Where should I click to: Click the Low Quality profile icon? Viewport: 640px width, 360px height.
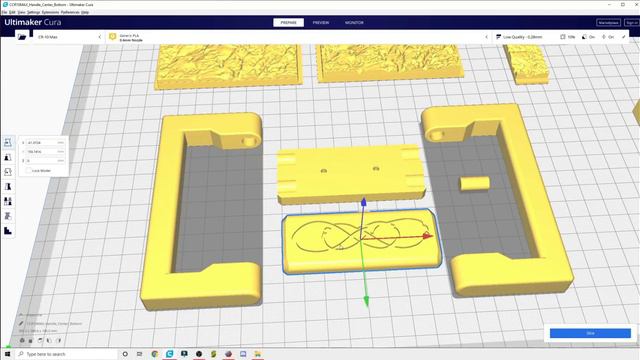click(x=498, y=37)
